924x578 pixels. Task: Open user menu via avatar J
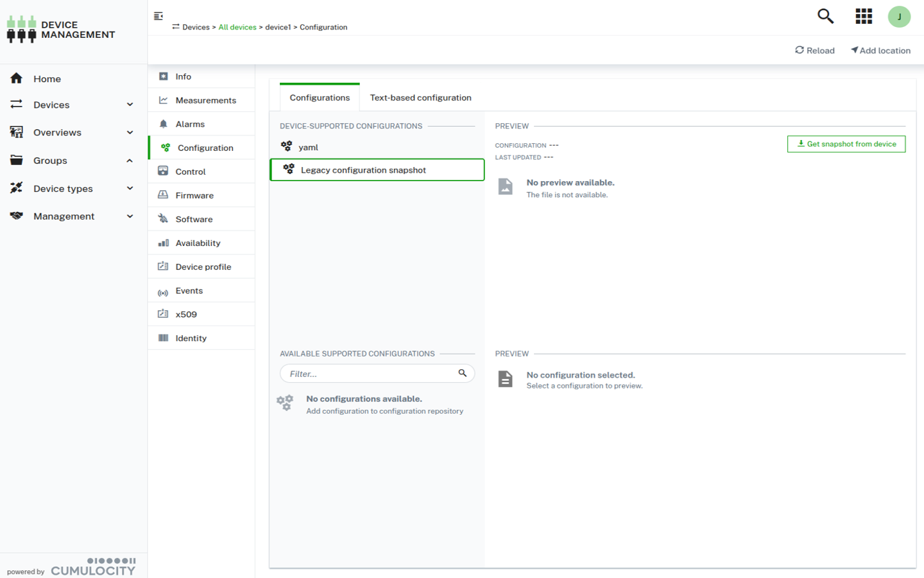click(x=899, y=16)
